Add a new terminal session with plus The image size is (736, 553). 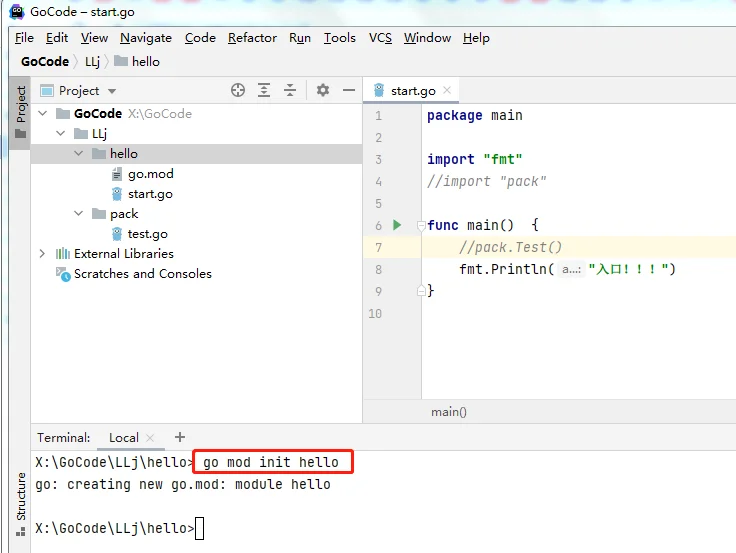[180, 437]
